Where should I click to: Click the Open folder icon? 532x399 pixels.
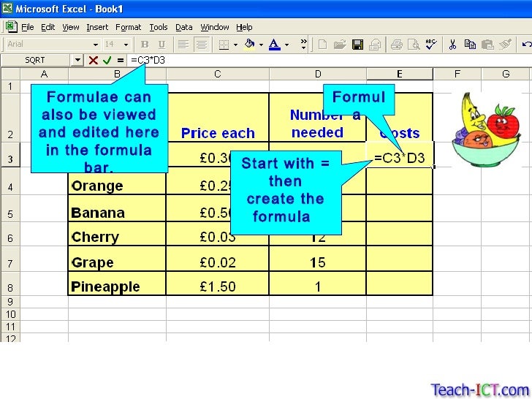tap(340, 45)
